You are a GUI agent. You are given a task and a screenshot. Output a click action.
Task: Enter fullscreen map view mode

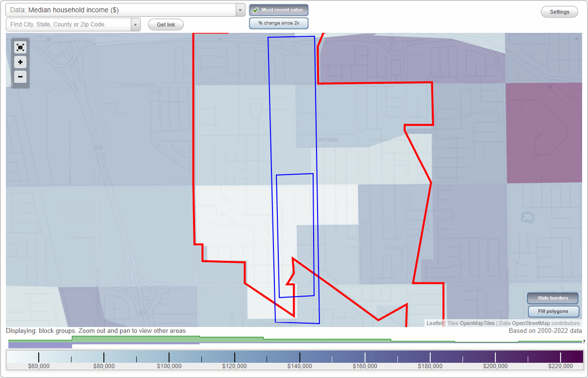pyautogui.click(x=20, y=47)
